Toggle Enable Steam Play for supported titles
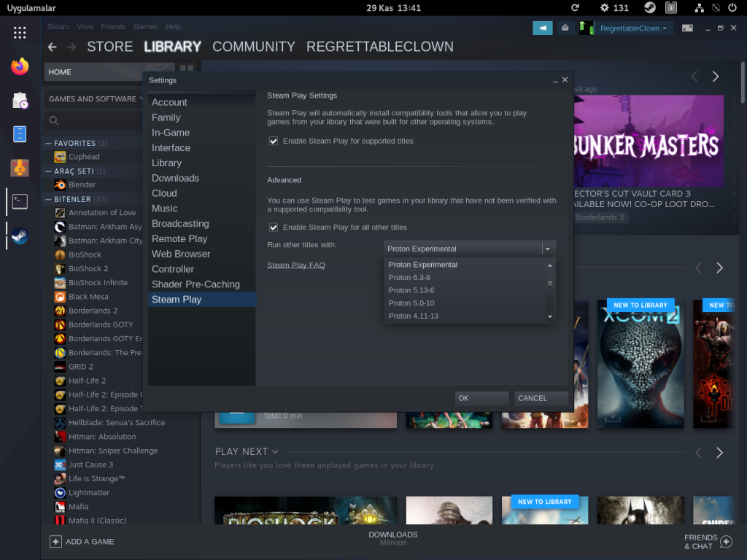The image size is (747, 560). [274, 141]
